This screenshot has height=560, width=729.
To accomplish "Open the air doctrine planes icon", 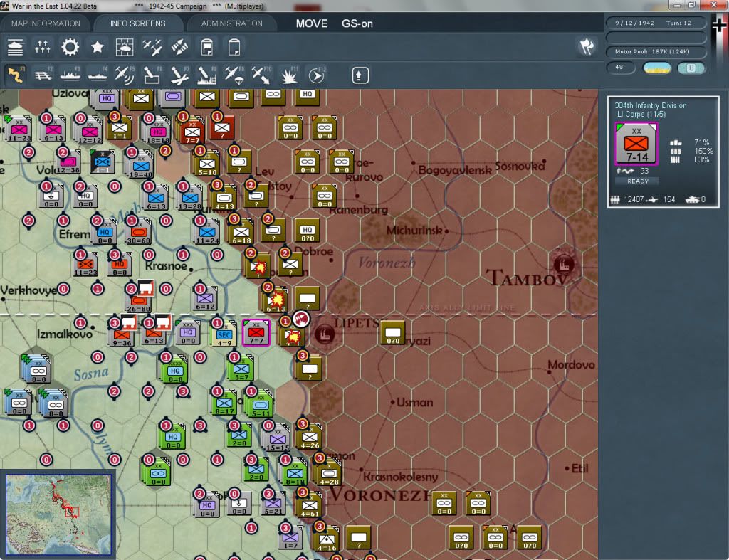I will [152, 47].
